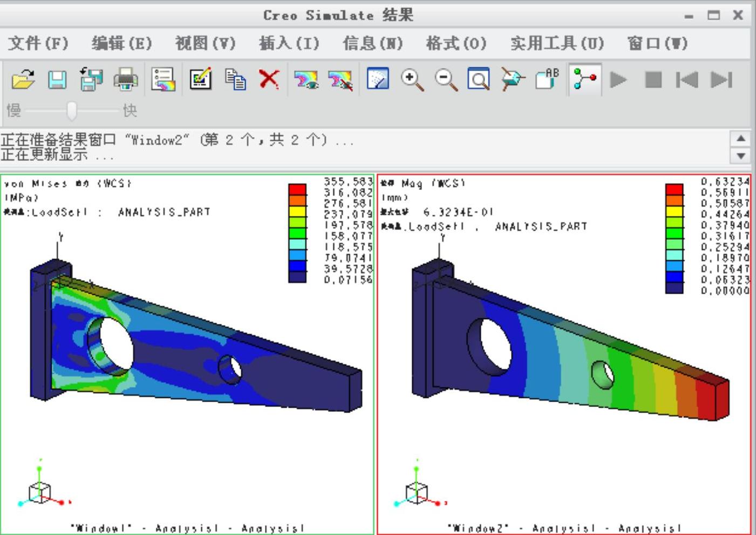
Task: Click the AB annotation note icon
Action: click(547, 79)
